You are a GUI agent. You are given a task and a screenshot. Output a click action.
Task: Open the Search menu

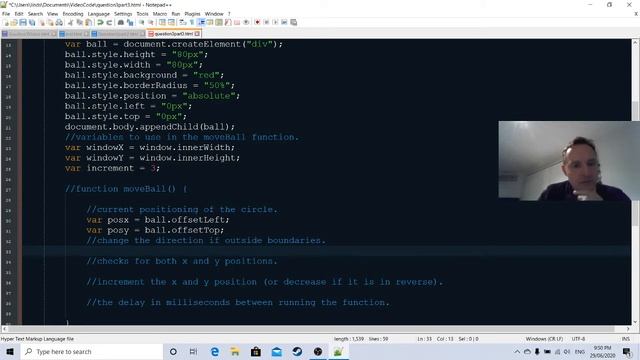35,14
